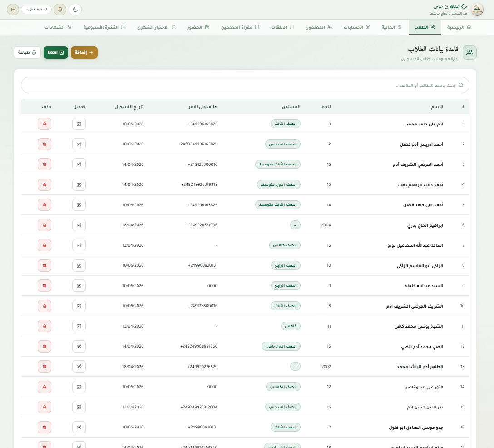Select name بدر الدين حسن آدم

tap(425, 407)
